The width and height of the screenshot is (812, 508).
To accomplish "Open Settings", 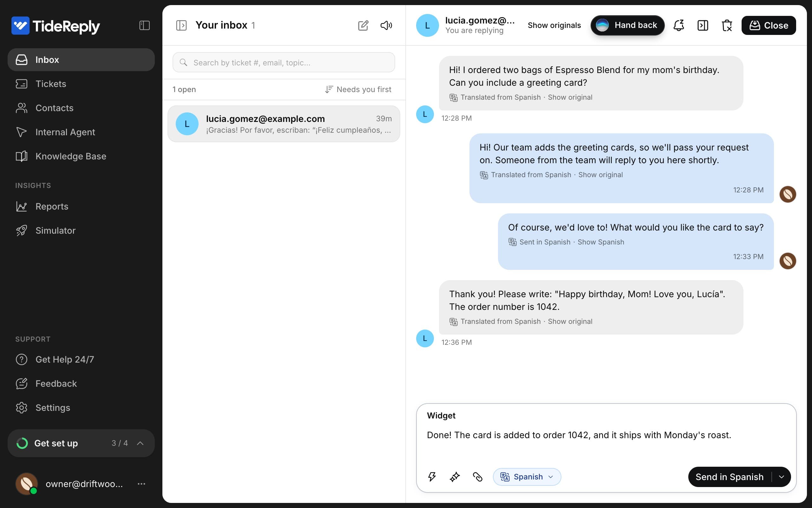I will 81,408.
